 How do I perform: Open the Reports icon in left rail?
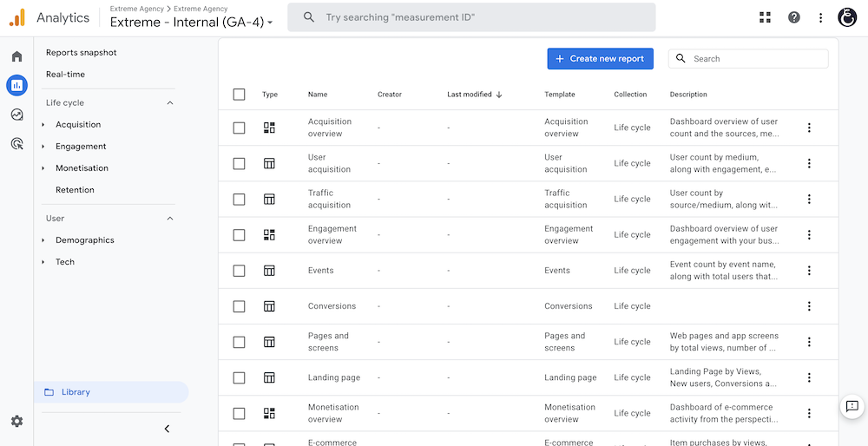click(17, 85)
